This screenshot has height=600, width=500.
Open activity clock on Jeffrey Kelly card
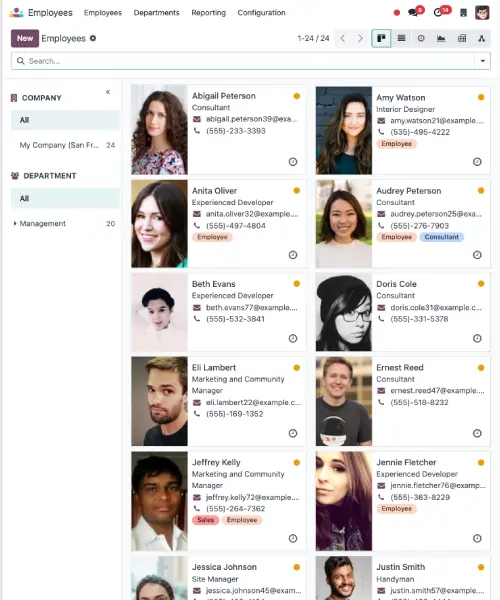click(293, 538)
